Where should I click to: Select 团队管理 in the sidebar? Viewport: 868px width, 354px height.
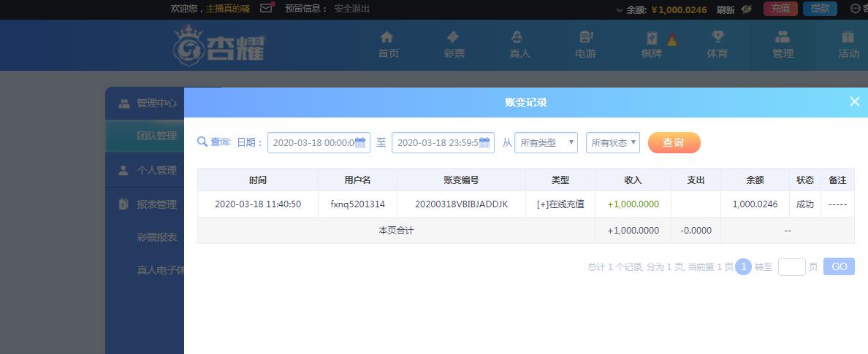(x=156, y=136)
